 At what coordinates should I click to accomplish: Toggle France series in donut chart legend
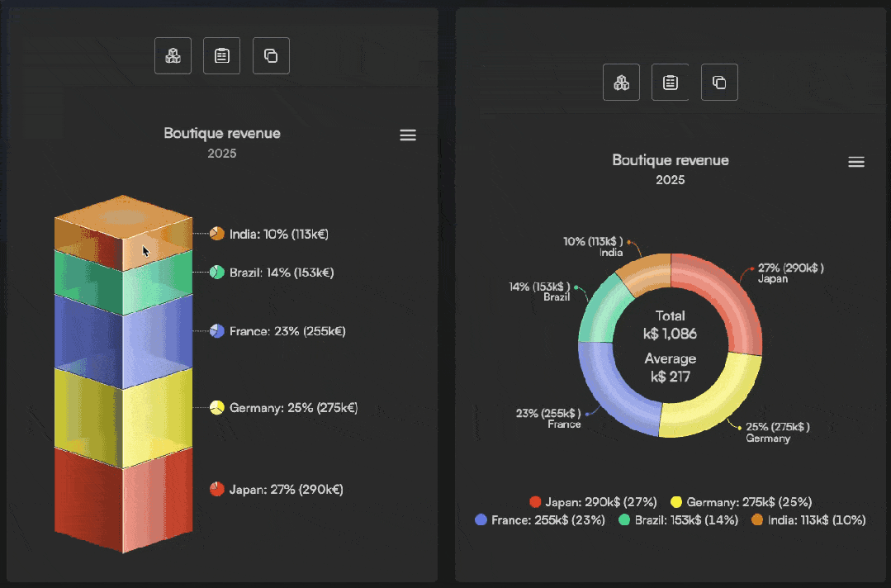540,519
